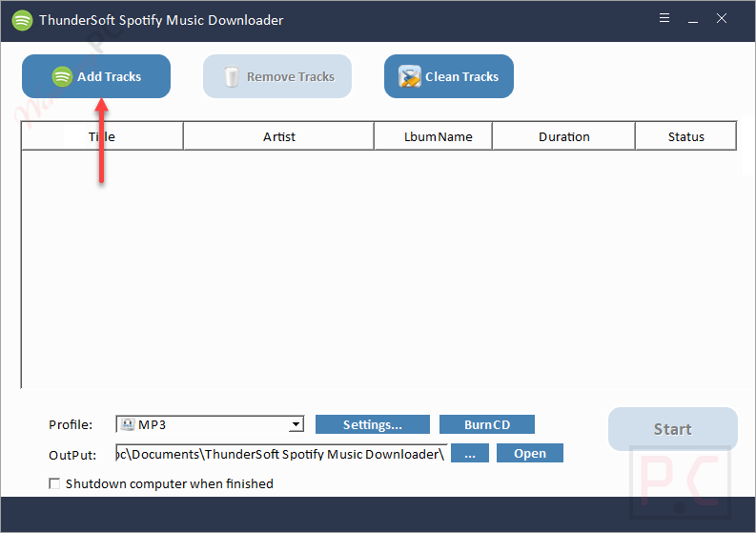Open the output folder
Screen dimensions: 756x533
point(530,454)
